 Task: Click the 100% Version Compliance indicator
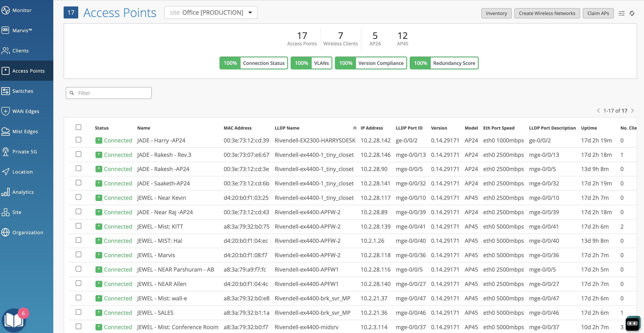[x=371, y=63]
